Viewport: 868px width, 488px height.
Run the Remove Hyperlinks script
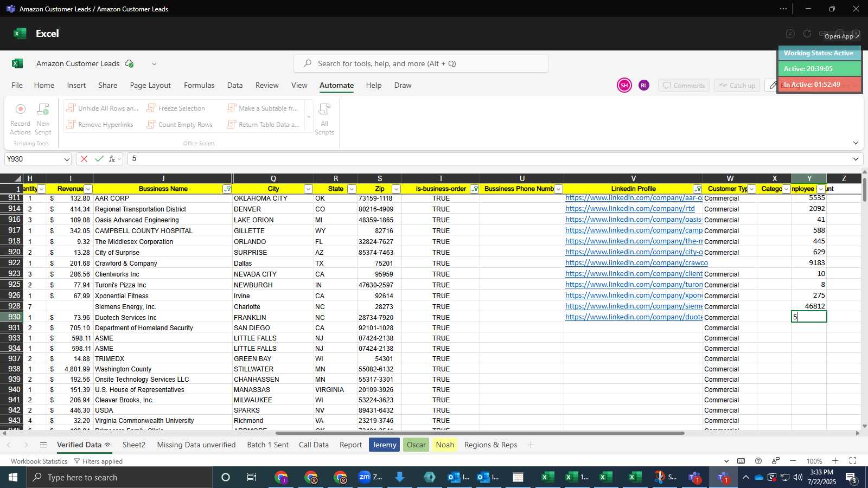point(100,125)
